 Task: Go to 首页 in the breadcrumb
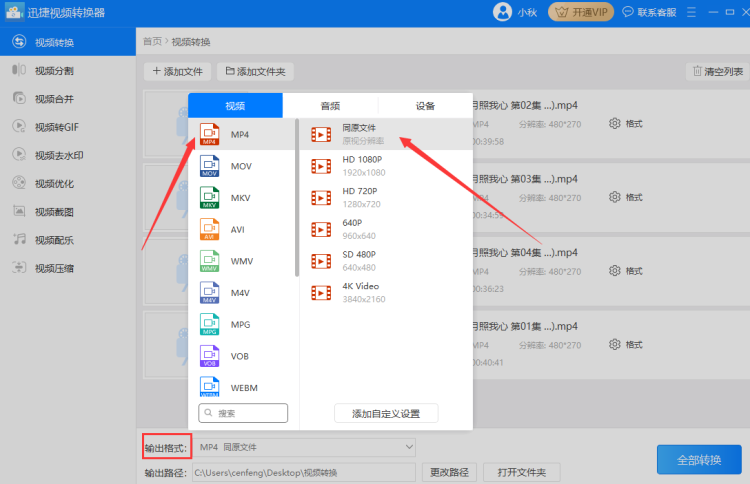(153, 42)
